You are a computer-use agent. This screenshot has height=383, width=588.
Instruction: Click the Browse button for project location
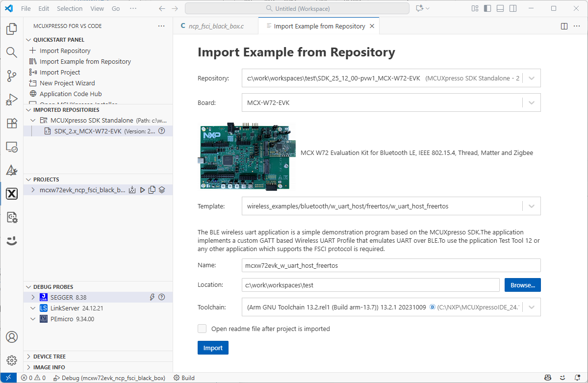click(x=522, y=285)
